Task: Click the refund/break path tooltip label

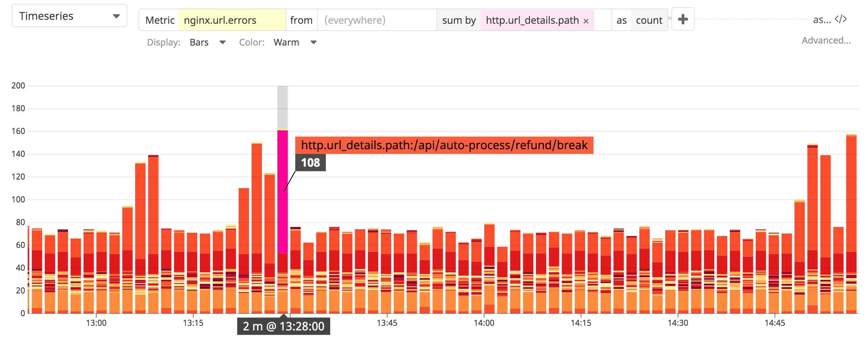Action: [444, 145]
